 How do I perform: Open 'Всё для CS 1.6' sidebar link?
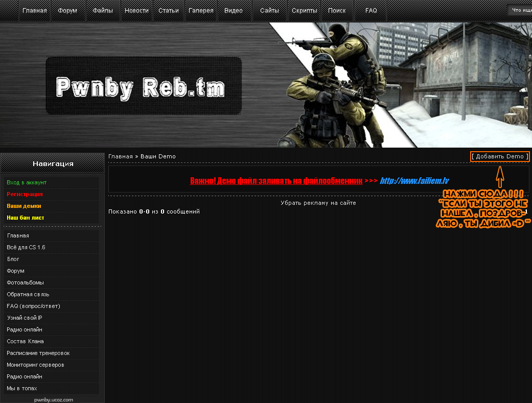(26, 247)
